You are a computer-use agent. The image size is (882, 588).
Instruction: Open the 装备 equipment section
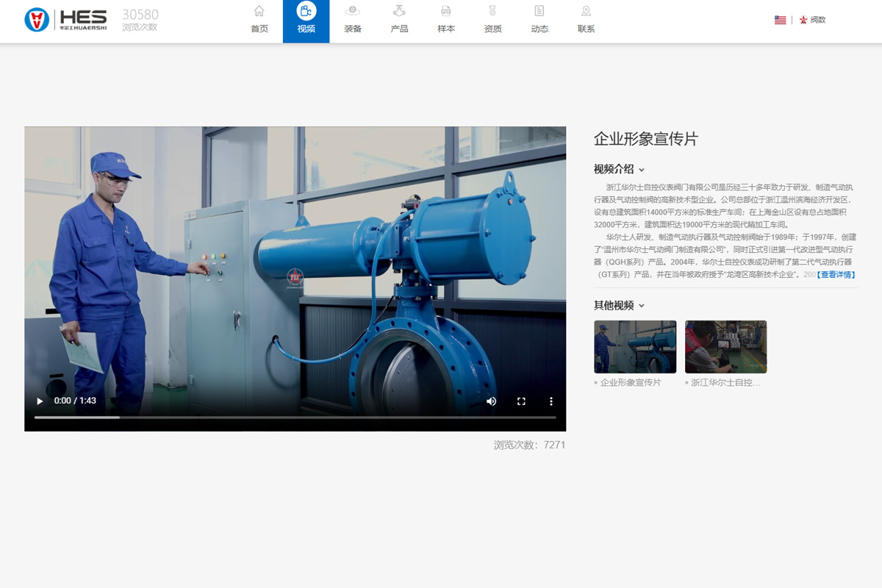coord(353,21)
